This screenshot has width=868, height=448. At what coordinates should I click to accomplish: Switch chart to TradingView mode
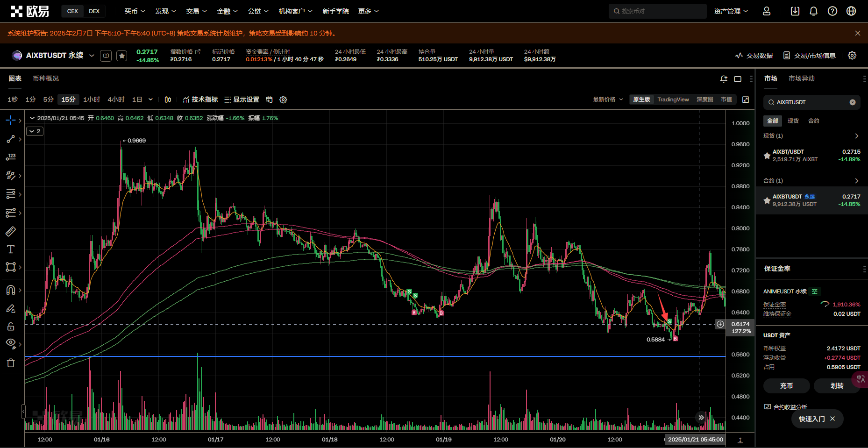tap(673, 100)
